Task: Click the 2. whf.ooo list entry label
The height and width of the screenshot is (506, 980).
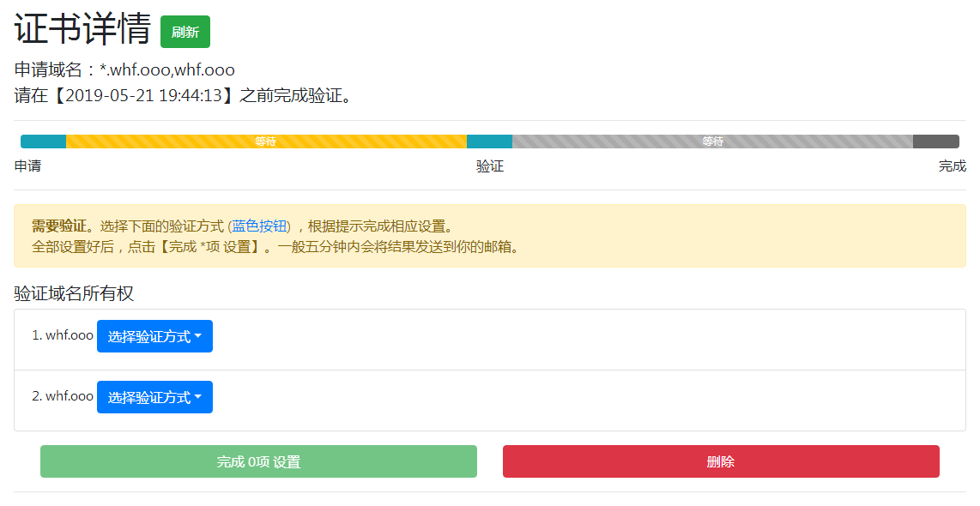Action: pyautogui.click(x=63, y=396)
